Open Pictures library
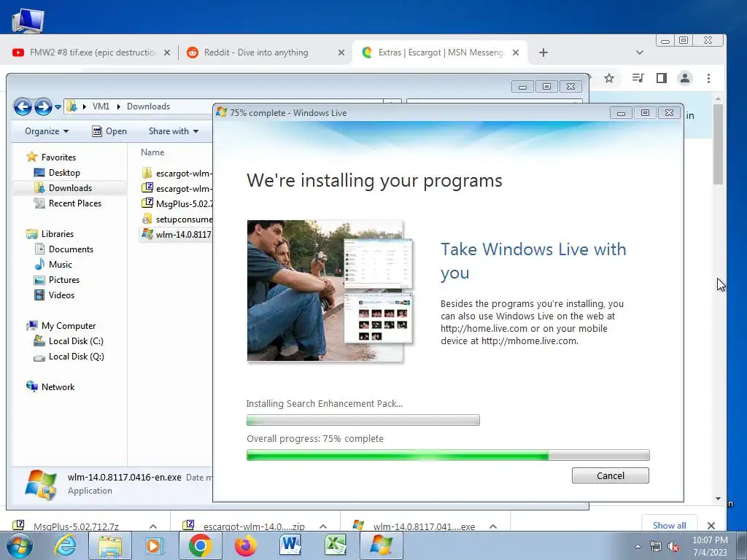The height and width of the screenshot is (560, 747). [64, 280]
